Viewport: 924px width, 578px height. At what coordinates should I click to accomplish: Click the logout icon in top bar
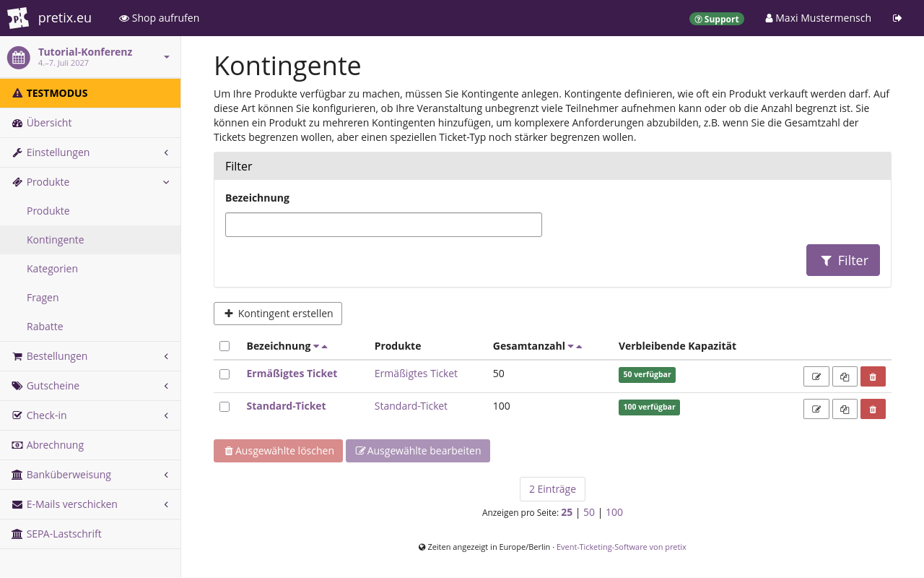(897, 18)
